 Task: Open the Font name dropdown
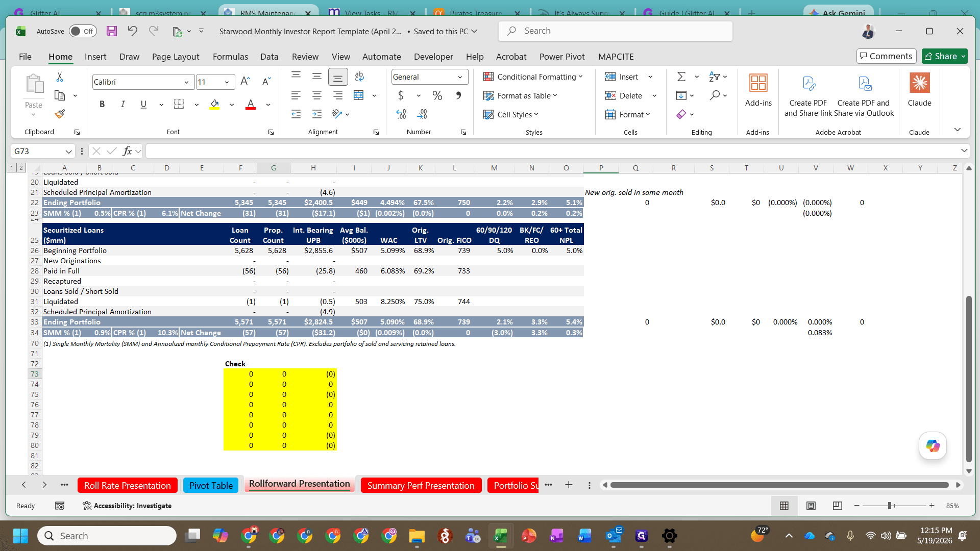click(x=186, y=82)
